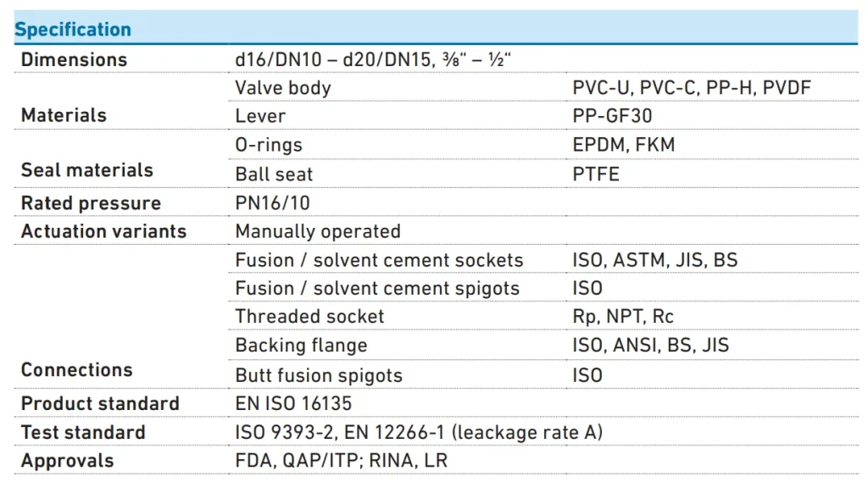
Task: Click the Dimensions row label
Action: [74, 59]
